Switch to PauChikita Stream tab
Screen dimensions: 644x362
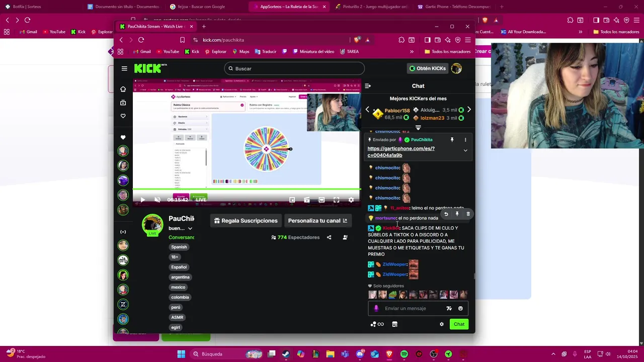156,26
